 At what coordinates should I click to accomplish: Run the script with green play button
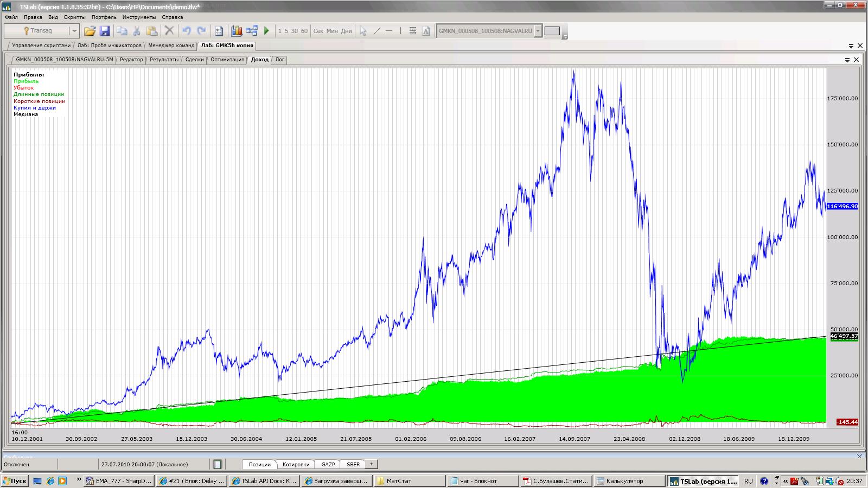click(x=266, y=31)
